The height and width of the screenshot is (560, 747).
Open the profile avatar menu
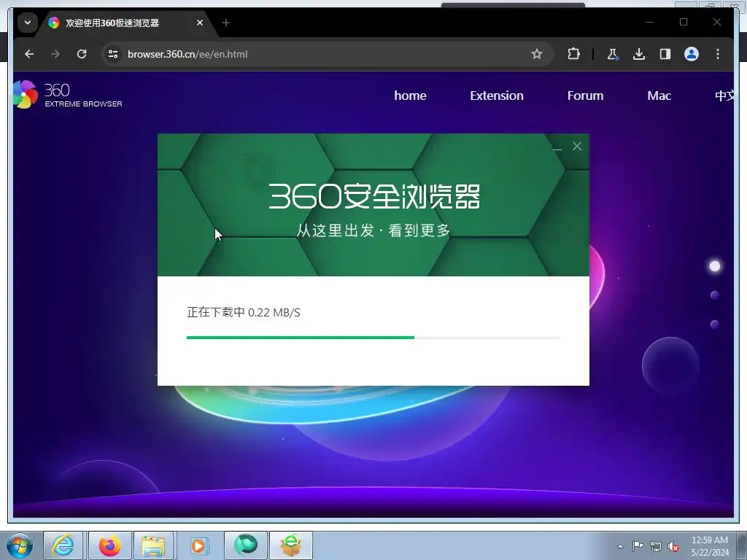coord(692,54)
